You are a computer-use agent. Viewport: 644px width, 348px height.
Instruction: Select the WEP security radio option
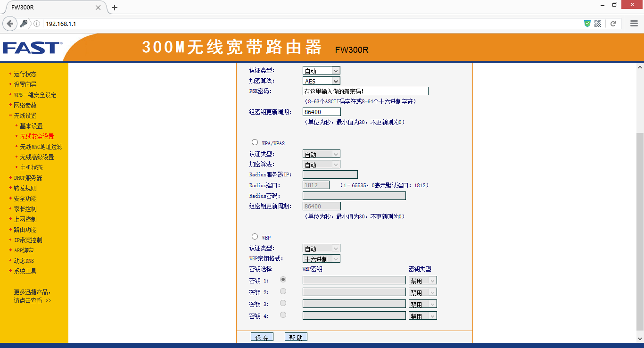[x=255, y=236]
